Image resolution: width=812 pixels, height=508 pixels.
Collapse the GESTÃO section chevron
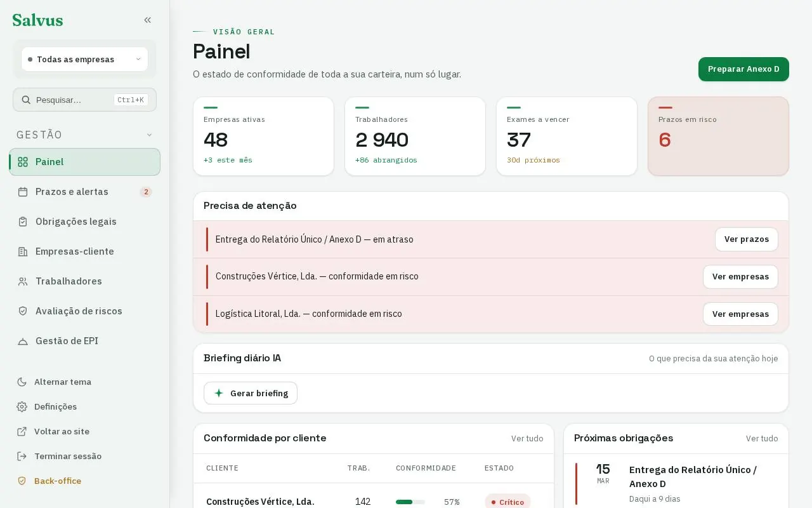coord(150,135)
